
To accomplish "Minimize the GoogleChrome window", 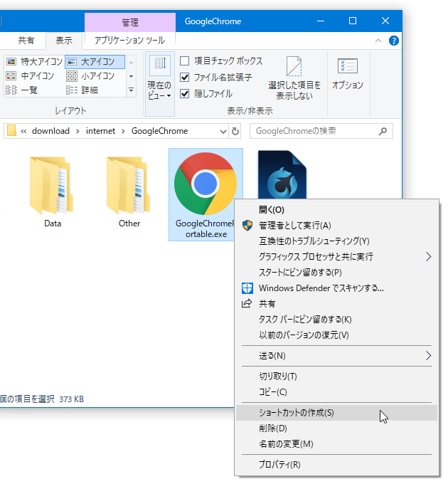I will (x=321, y=21).
